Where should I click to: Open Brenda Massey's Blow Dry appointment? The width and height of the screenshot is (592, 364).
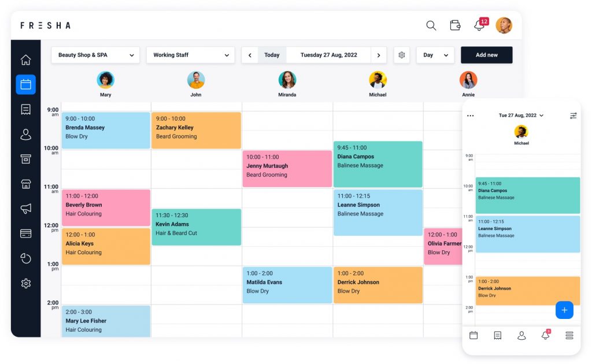(x=106, y=130)
